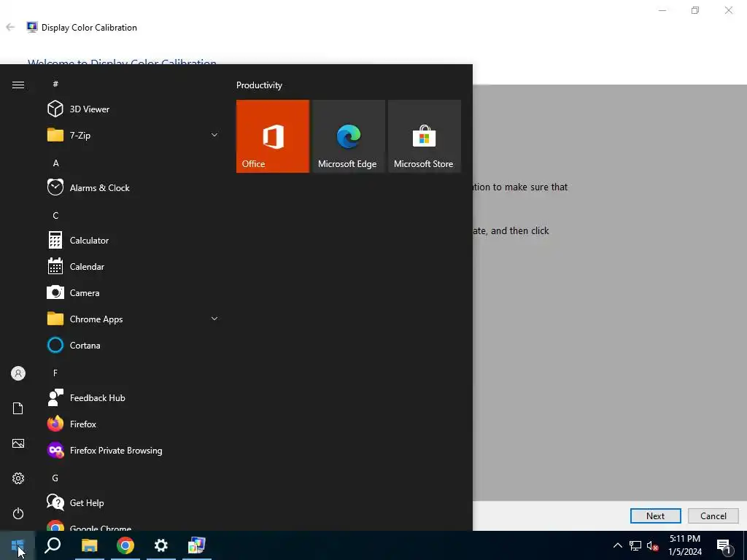
Task: Open Chrome Apps folder
Action: click(x=133, y=319)
